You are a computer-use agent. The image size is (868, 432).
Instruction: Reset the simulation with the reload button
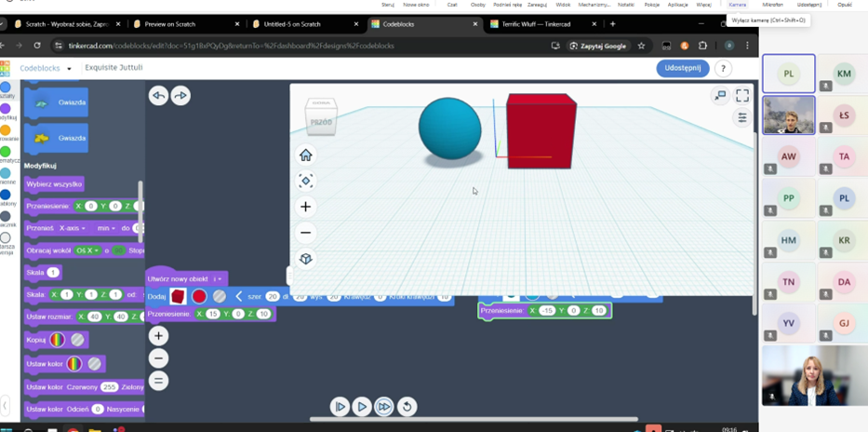click(x=407, y=407)
